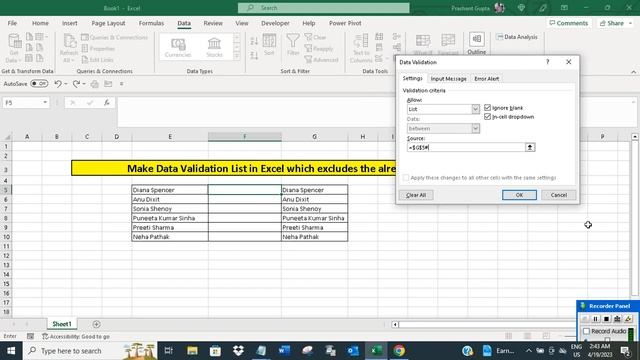Click Refresh All icon

69,48
